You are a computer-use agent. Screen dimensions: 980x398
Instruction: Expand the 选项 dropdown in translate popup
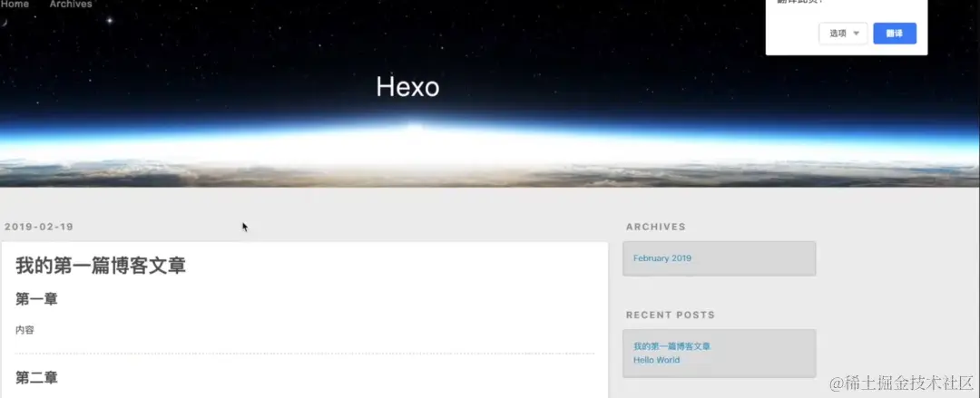coord(843,34)
